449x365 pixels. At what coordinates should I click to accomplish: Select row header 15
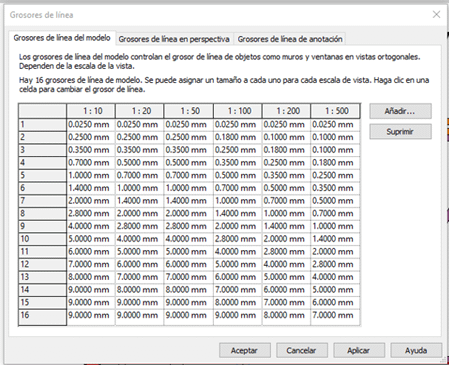(42, 302)
